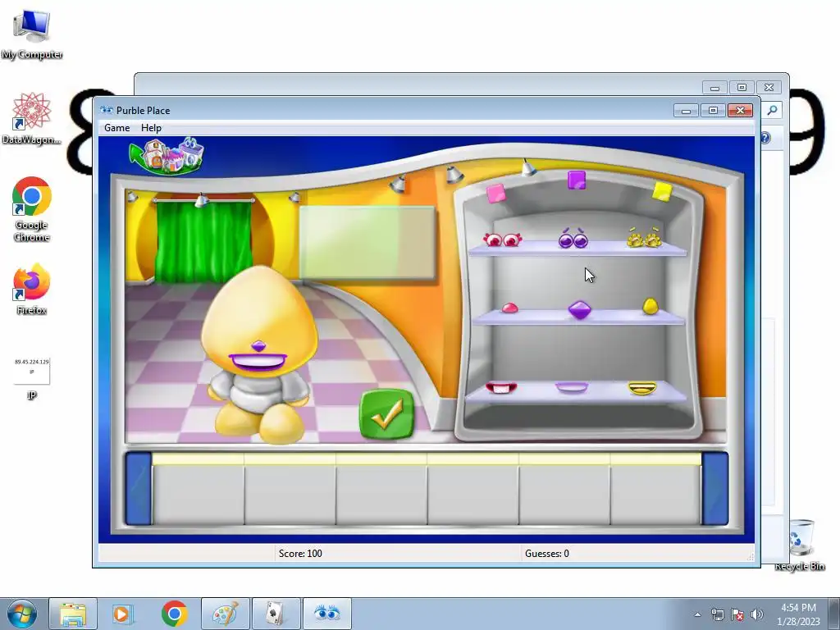Screen dimensions: 840x630
Task: Click the purple nose on the Purble
Action: pyautogui.click(x=258, y=346)
